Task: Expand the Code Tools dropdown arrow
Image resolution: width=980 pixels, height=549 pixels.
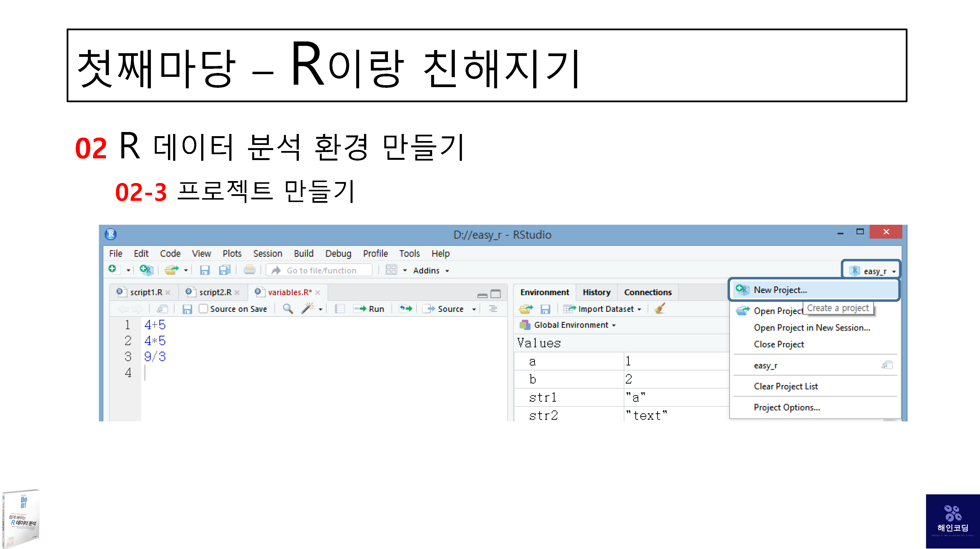Action: click(x=320, y=309)
